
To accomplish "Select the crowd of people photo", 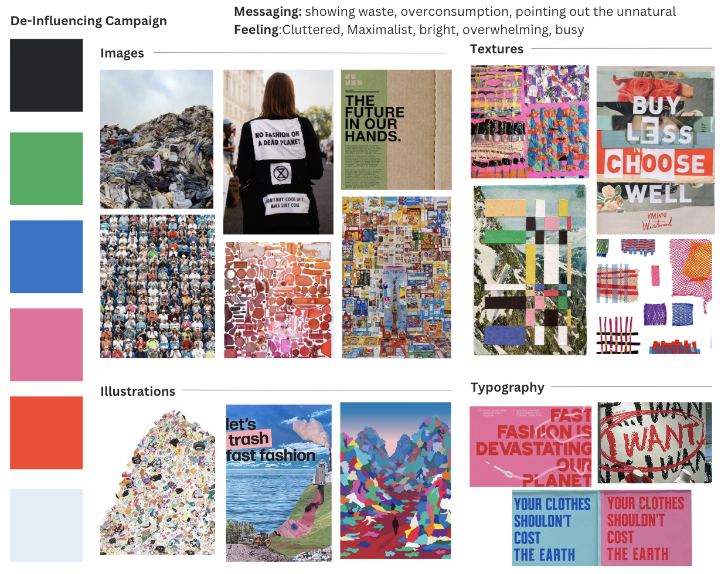I will tap(158, 286).
